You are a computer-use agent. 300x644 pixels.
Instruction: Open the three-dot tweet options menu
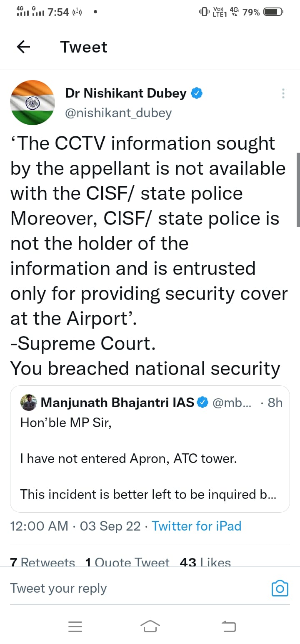(x=283, y=93)
